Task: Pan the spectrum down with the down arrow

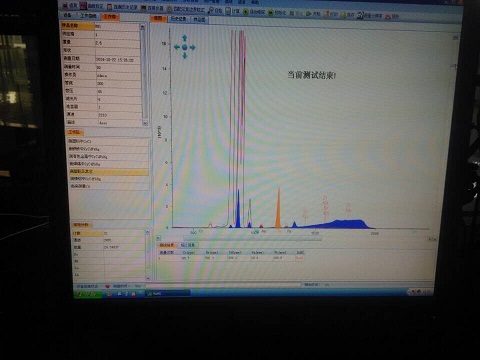Action: [x=185, y=55]
